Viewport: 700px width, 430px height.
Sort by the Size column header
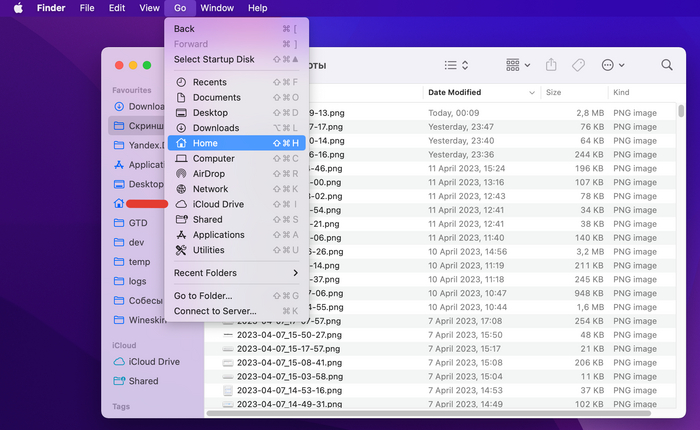click(553, 92)
